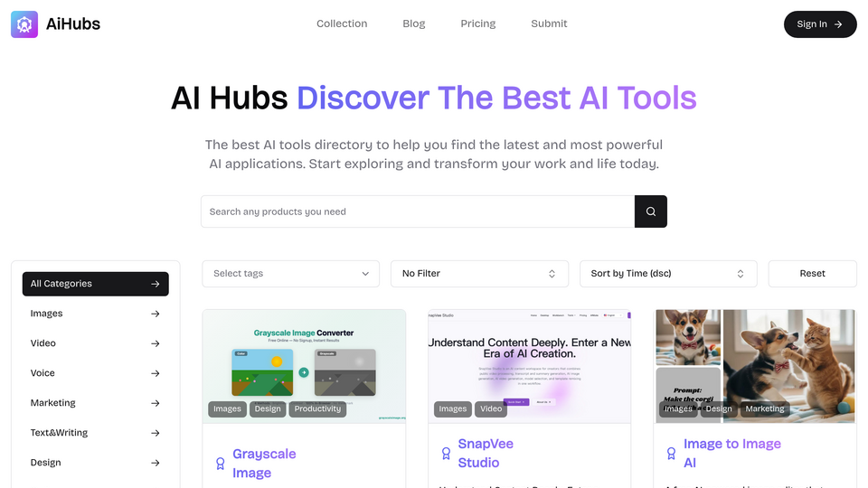Viewport: 868px width, 488px height.
Task: Click the Design tag on the Grayscale card
Action: (x=268, y=408)
